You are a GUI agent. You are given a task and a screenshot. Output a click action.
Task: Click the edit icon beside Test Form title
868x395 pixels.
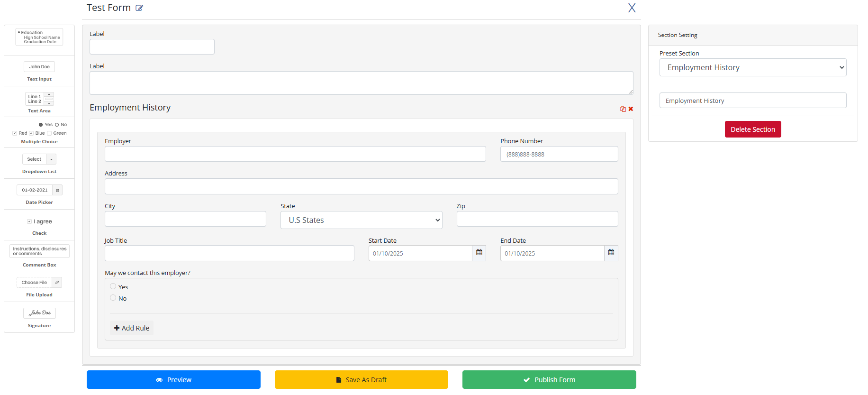point(139,8)
